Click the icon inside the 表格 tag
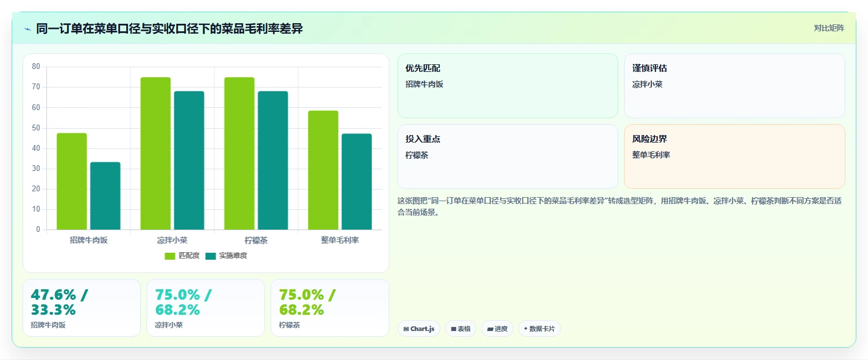This screenshot has height=360, width=868. point(454,329)
